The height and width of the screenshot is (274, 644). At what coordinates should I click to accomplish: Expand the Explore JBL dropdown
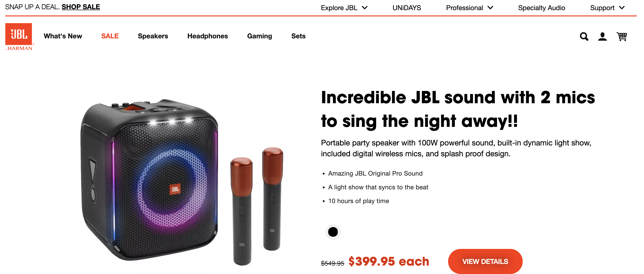344,7
